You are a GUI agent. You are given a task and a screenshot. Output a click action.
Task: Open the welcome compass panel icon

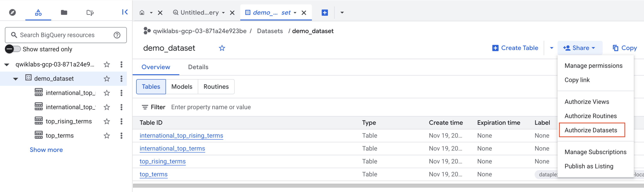[13, 12]
